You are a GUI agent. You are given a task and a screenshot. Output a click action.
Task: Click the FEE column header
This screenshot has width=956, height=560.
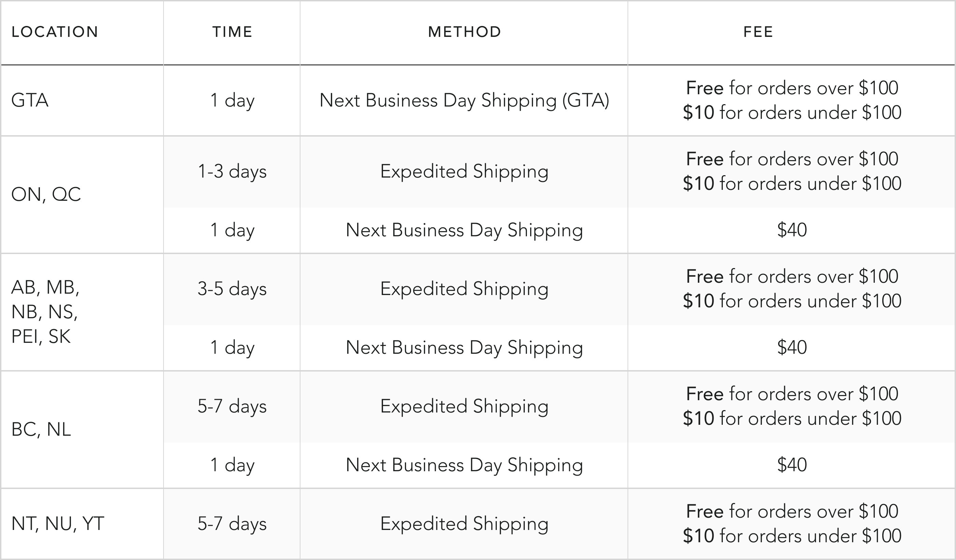[x=758, y=32]
